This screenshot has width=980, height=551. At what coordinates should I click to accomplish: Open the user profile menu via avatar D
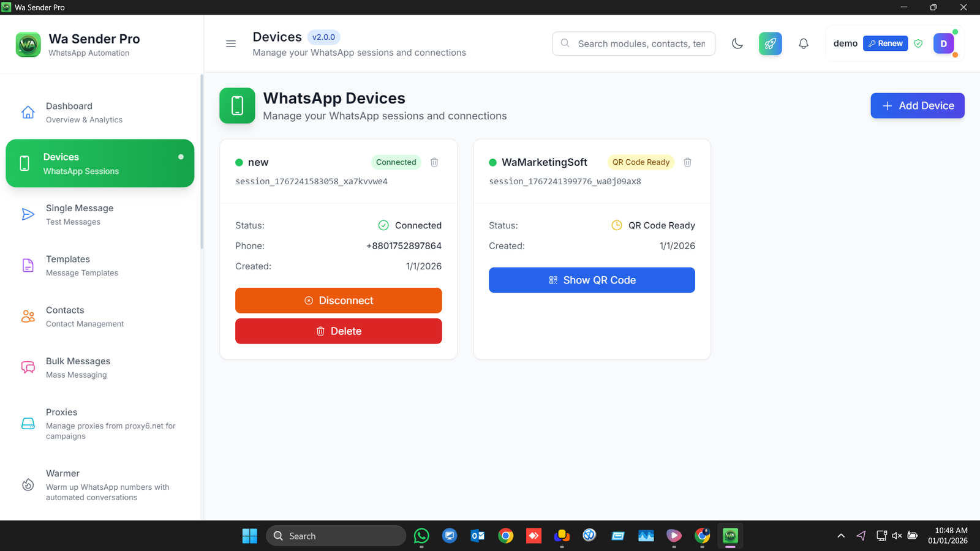[943, 43]
